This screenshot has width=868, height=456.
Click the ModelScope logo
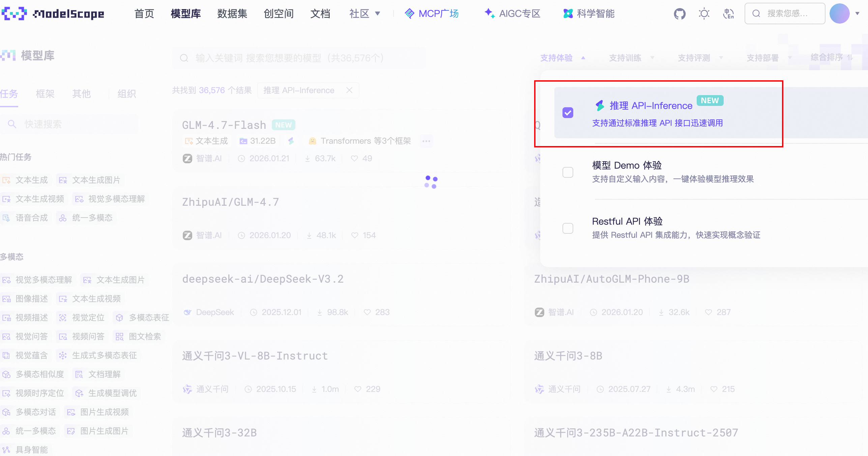53,13
